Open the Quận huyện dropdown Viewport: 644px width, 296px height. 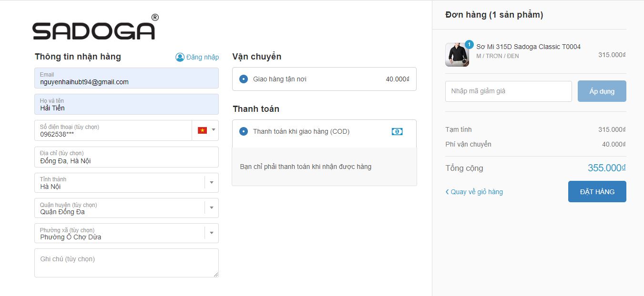(x=212, y=208)
